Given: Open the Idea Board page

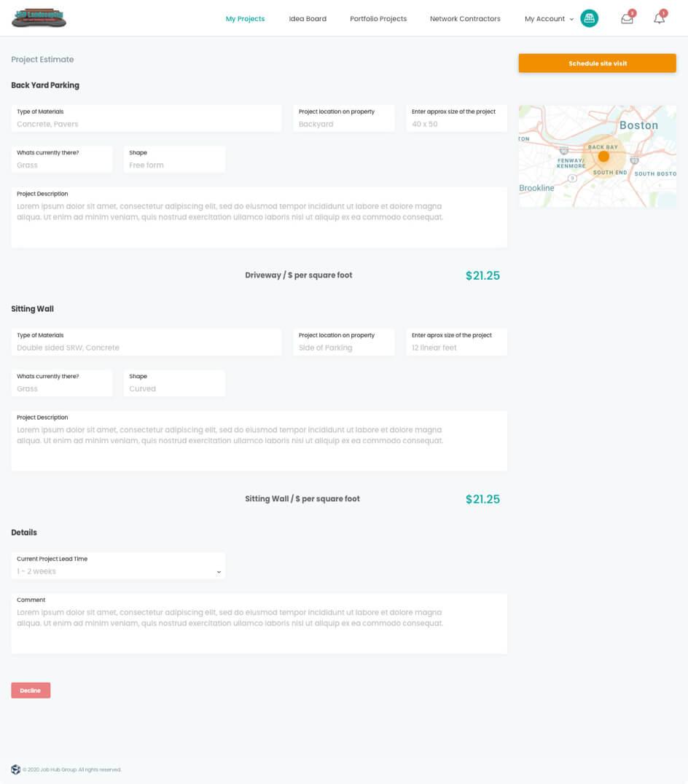Looking at the screenshot, I should point(308,18).
